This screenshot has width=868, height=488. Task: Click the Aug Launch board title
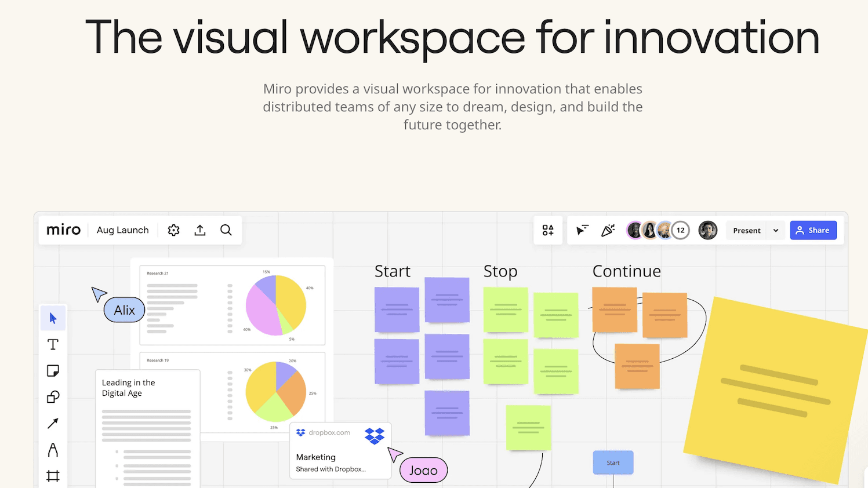[x=122, y=230]
